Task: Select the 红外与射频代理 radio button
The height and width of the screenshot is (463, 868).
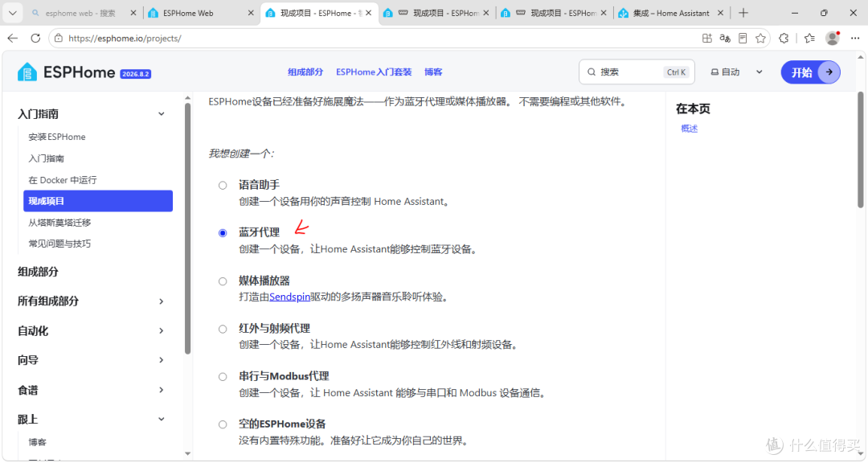Action: [223, 329]
